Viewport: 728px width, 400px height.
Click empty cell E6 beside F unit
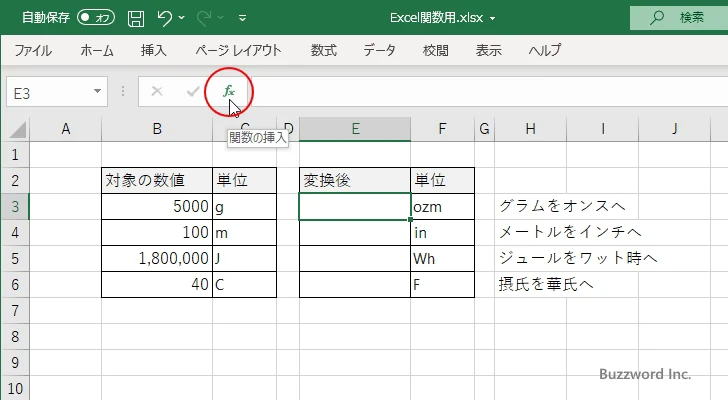(x=355, y=284)
